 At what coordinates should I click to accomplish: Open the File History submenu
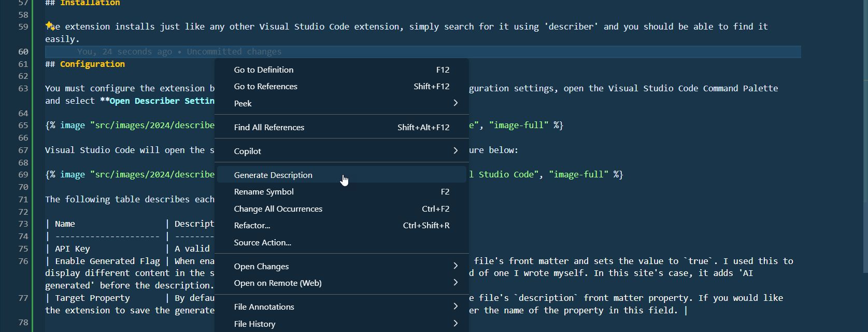pos(341,324)
